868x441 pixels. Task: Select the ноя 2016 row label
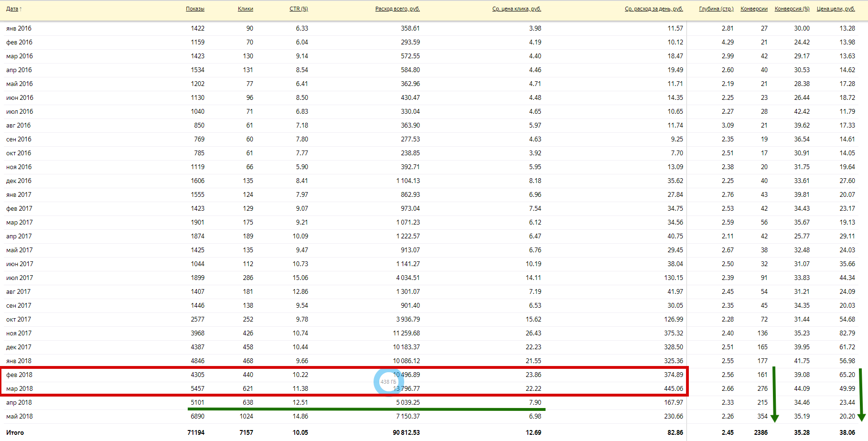(19, 167)
